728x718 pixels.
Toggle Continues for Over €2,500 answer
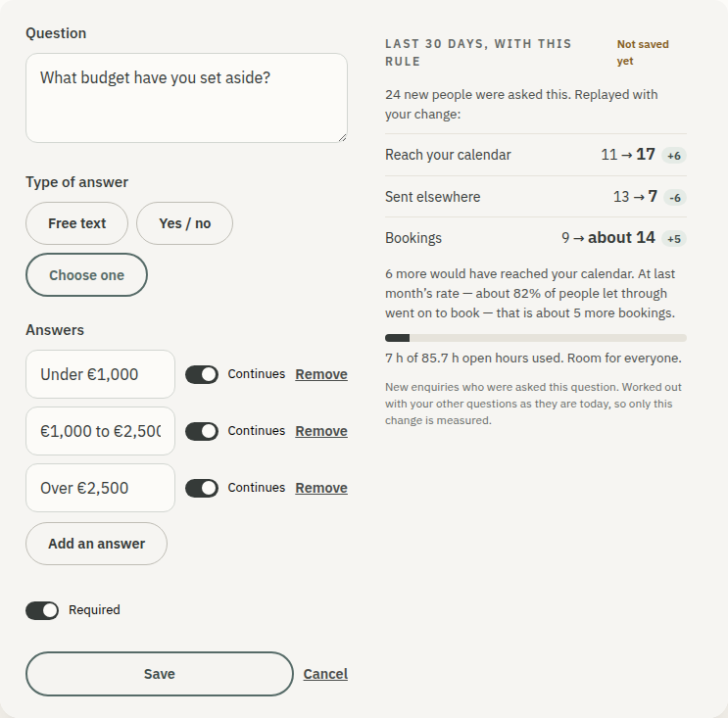tap(202, 488)
